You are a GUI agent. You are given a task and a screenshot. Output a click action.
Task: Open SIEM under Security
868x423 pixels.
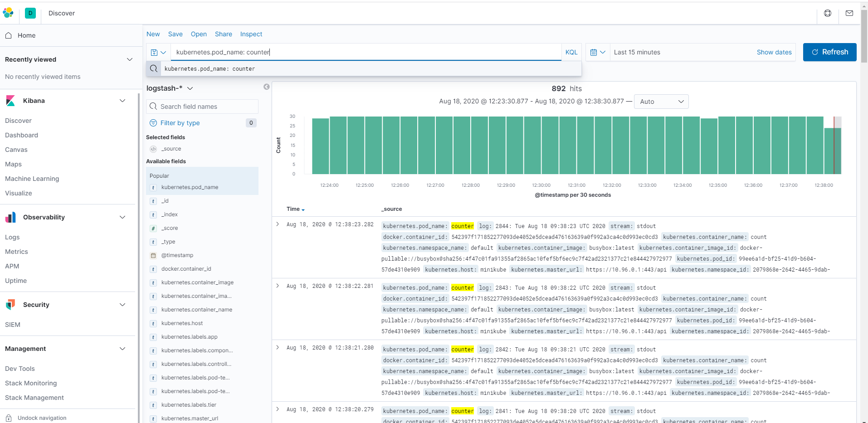[x=13, y=325]
